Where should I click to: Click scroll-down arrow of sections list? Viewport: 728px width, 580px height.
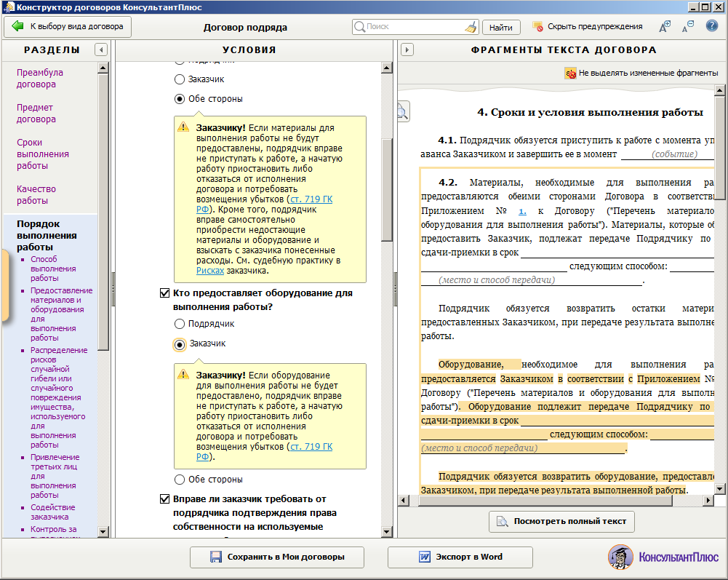[x=103, y=531]
